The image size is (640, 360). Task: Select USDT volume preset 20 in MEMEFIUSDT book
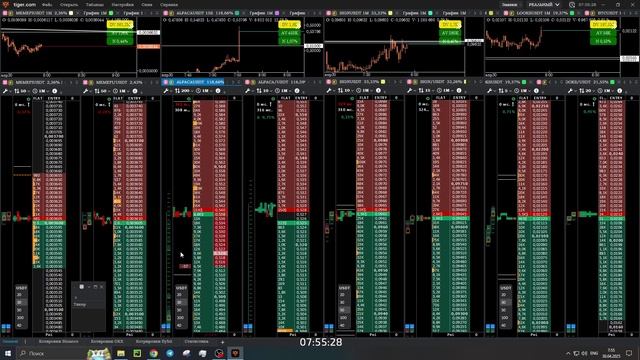pyautogui.click(x=19, y=294)
